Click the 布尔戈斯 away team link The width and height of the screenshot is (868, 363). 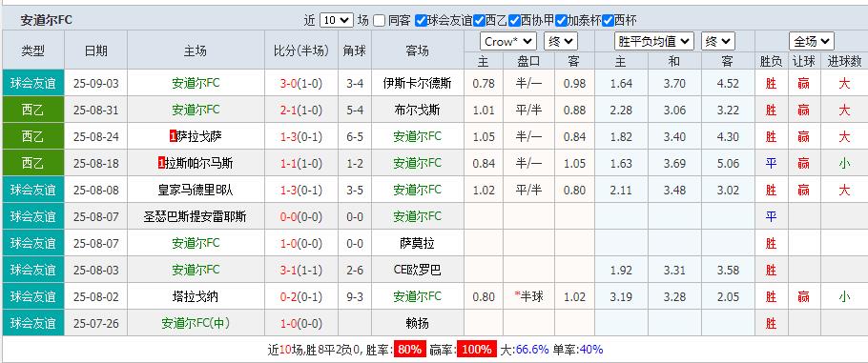(x=418, y=111)
